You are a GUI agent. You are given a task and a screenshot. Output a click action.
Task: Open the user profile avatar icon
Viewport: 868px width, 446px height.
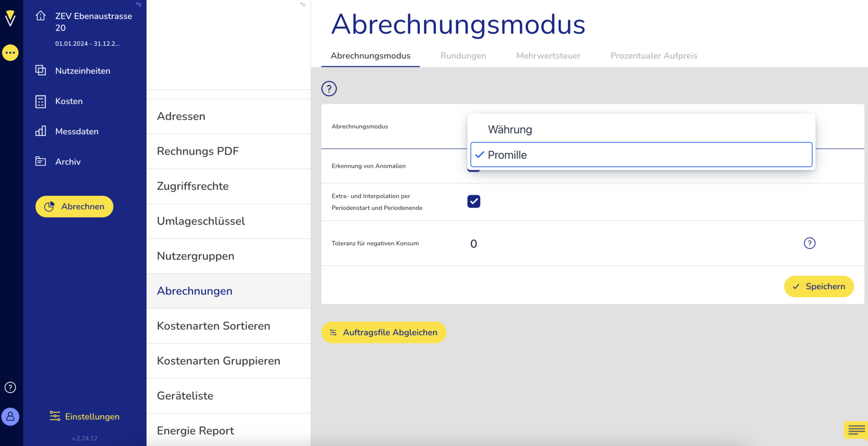pyautogui.click(x=10, y=416)
